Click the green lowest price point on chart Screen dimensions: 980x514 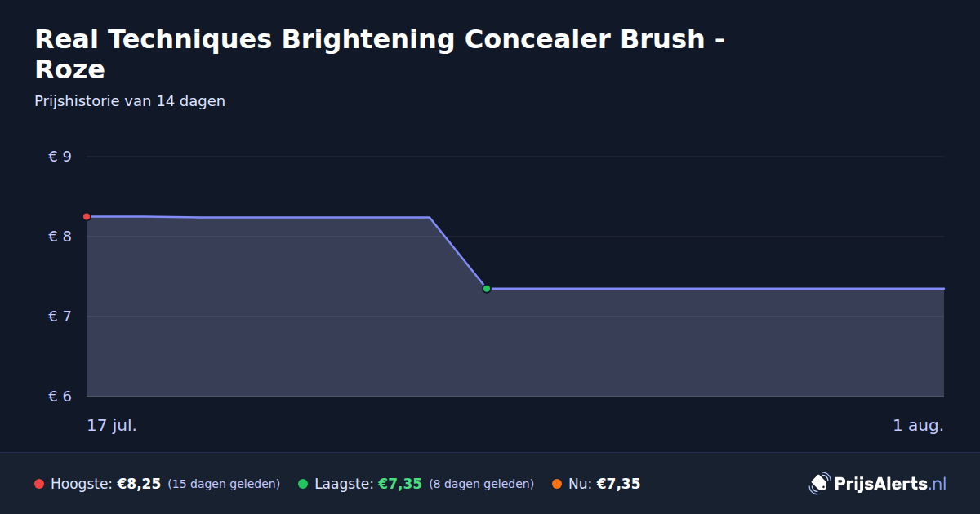487,289
